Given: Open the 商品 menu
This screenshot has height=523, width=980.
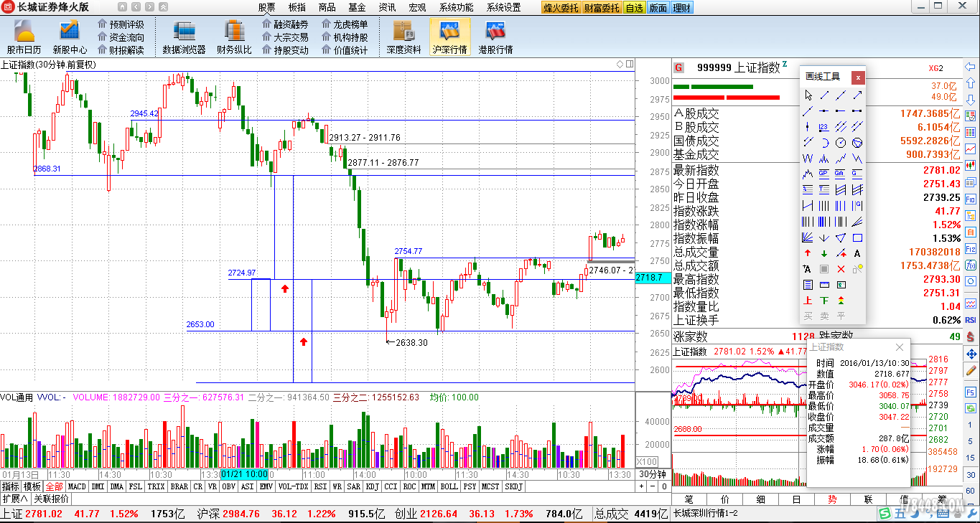Looking at the screenshot, I should 327,8.
